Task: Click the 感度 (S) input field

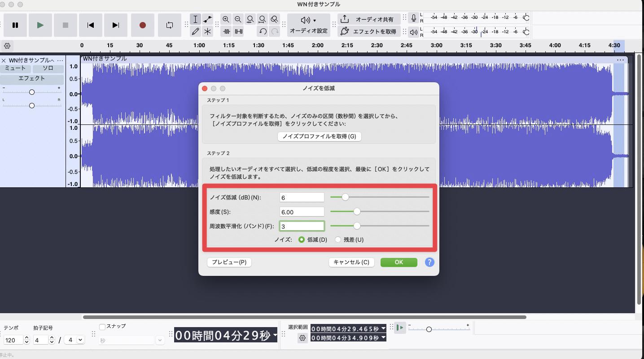Action: (302, 212)
